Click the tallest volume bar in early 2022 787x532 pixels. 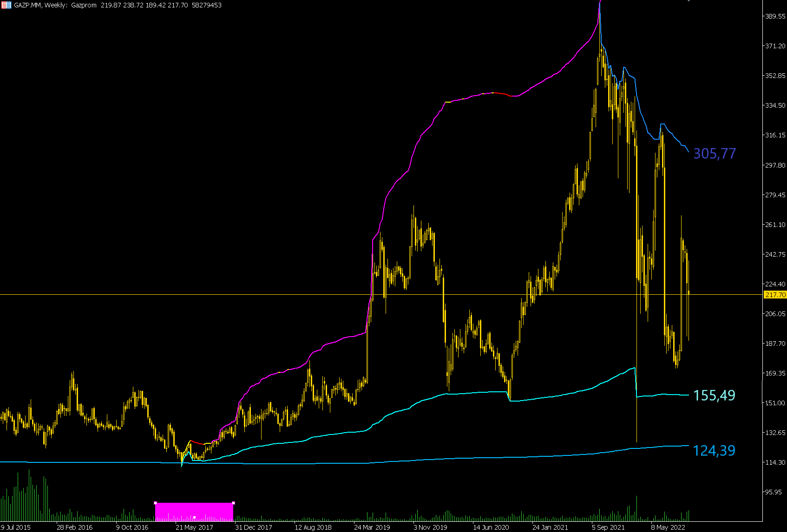pos(636,508)
